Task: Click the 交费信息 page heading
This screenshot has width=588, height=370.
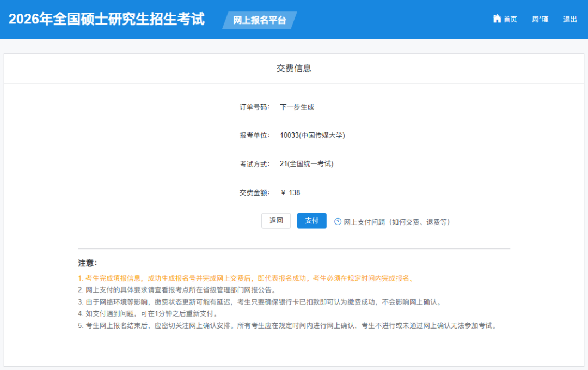Action: point(293,68)
